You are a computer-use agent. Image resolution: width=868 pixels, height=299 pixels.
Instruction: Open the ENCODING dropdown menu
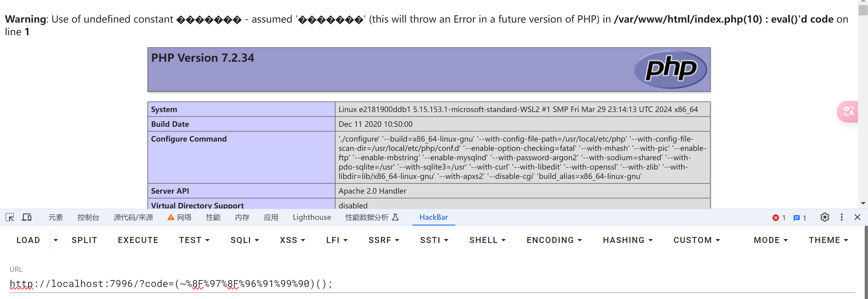coord(554,240)
